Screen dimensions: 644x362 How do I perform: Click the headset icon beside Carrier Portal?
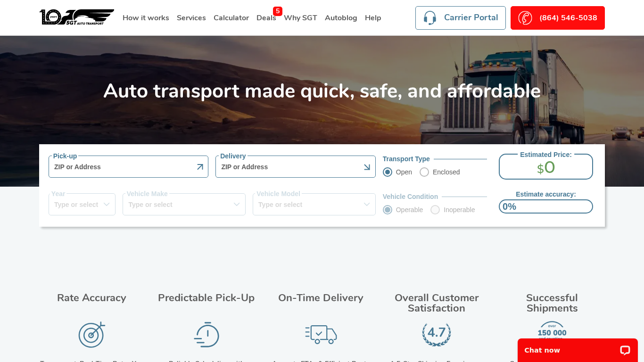(429, 17)
